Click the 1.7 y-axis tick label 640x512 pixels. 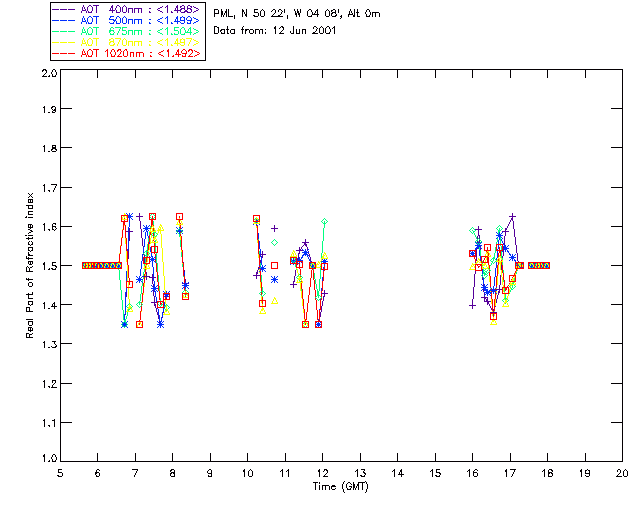[49, 188]
